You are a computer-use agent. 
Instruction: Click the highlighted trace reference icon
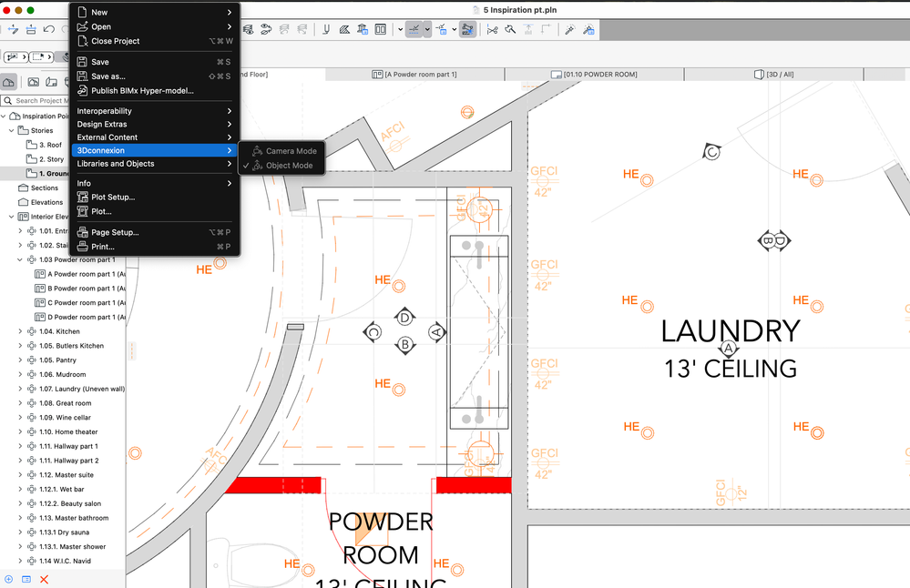467,29
